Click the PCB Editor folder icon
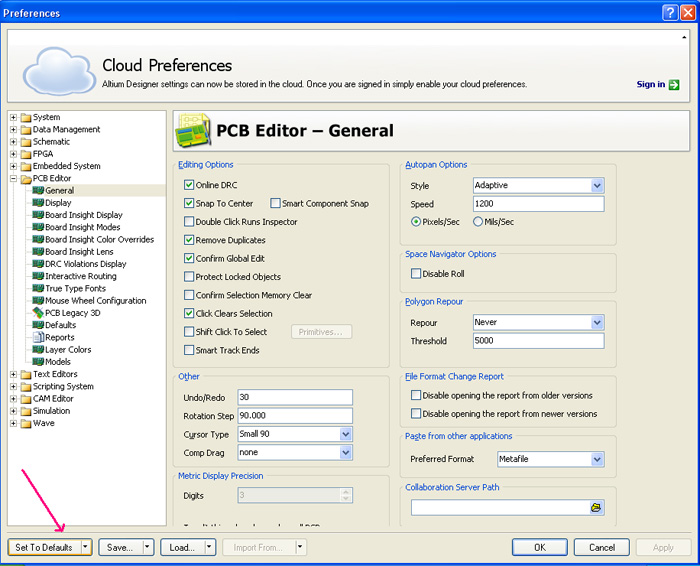700x566 pixels. pos(25,178)
